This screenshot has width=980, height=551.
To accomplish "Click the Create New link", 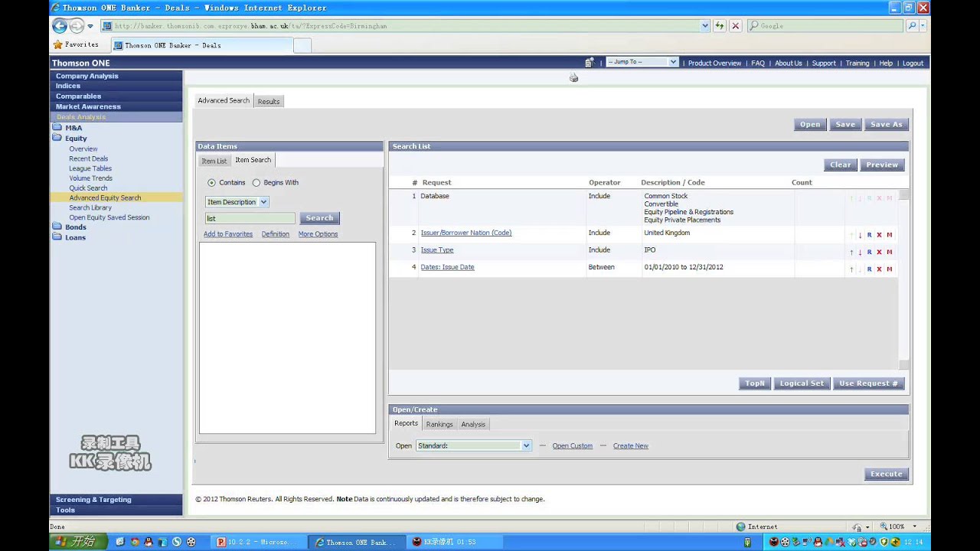I will [x=631, y=446].
